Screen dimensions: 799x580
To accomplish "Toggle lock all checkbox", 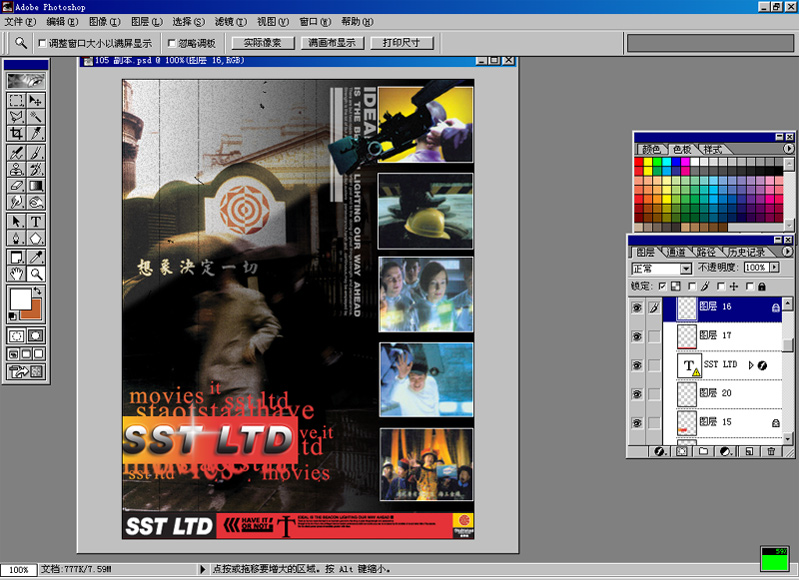I will [x=750, y=286].
